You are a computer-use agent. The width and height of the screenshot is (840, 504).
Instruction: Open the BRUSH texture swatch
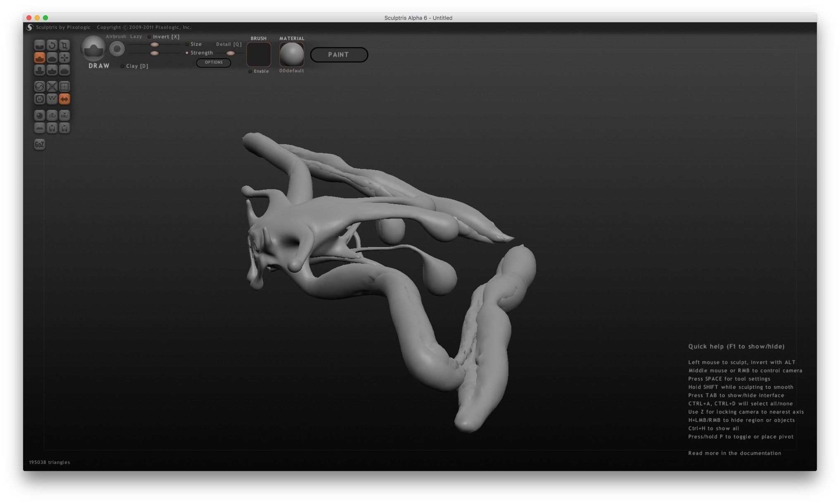(x=259, y=54)
